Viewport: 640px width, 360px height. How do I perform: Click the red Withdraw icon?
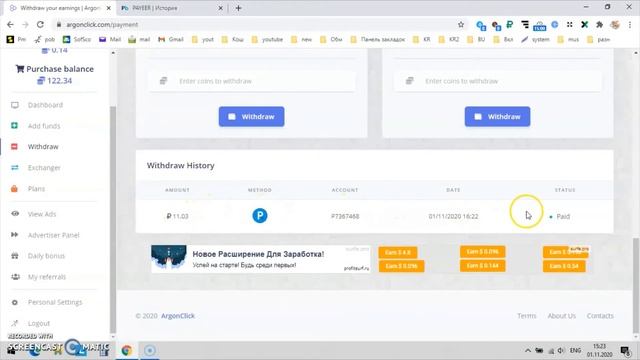point(14,147)
